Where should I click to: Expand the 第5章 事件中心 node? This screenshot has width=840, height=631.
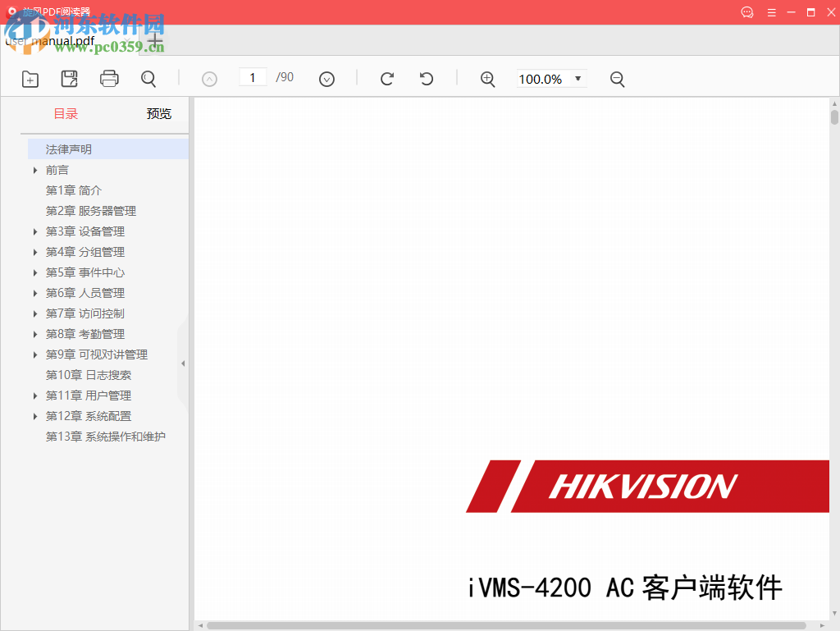tap(35, 272)
